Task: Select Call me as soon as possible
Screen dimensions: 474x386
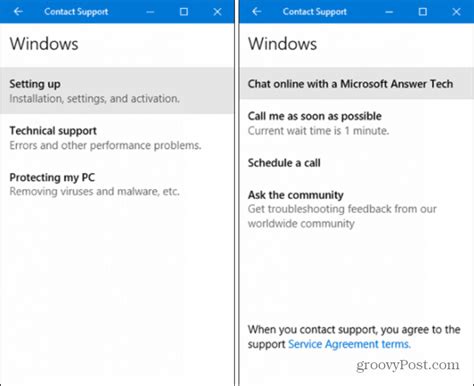Action: [x=357, y=123]
